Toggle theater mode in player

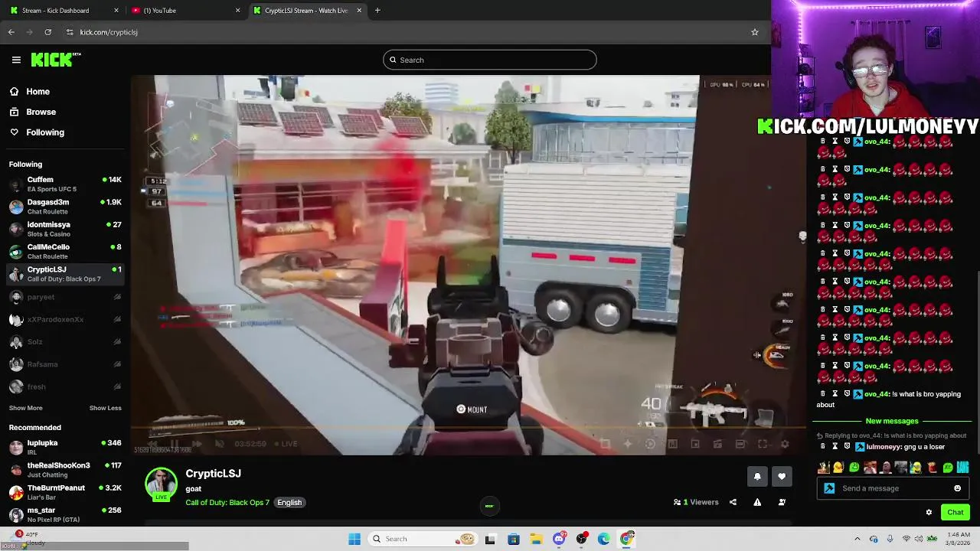click(740, 444)
